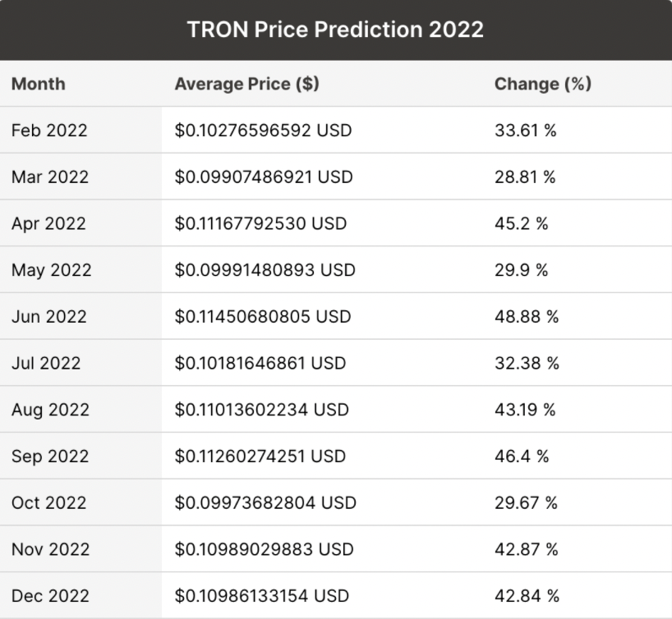
Task: Select the Jun 2022 change 48.88 %
Action: coord(526,317)
